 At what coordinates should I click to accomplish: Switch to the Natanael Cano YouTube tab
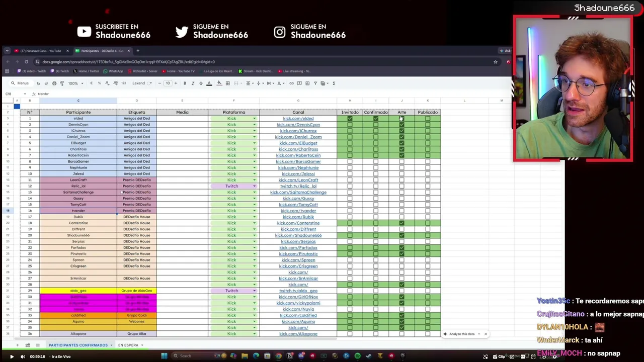coord(41,51)
